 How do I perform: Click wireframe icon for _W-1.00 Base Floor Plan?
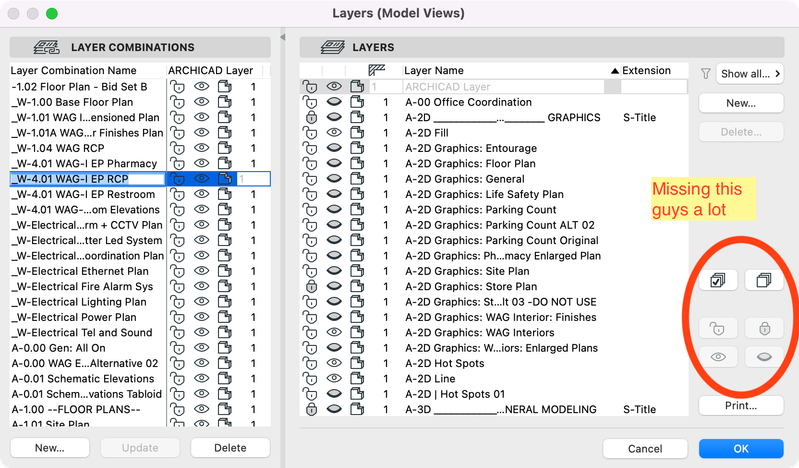point(225,102)
